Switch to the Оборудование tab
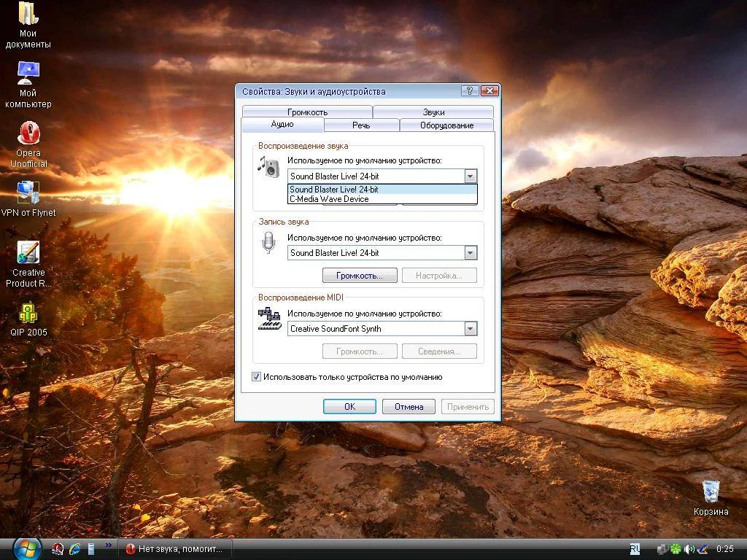747x560 pixels. click(447, 125)
